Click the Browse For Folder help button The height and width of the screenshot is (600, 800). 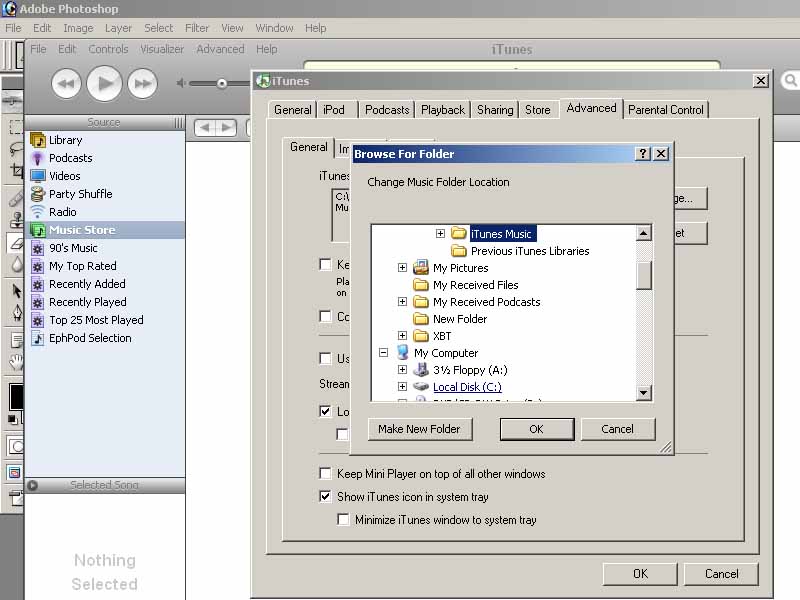[643, 154]
